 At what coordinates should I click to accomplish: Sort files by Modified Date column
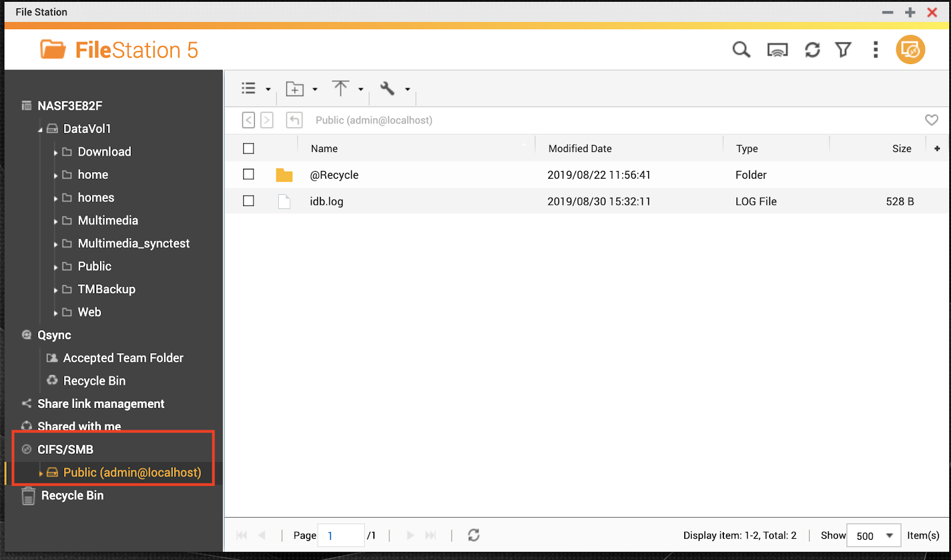point(580,148)
